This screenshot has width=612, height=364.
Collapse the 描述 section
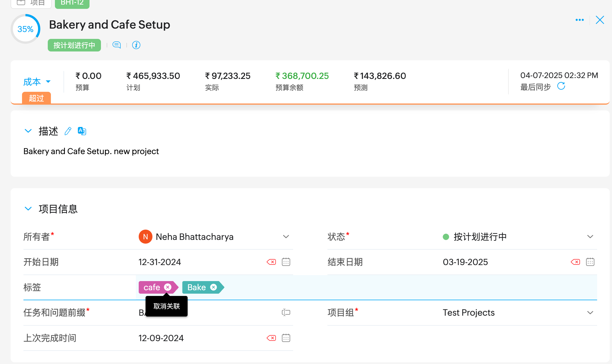click(x=28, y=131)
